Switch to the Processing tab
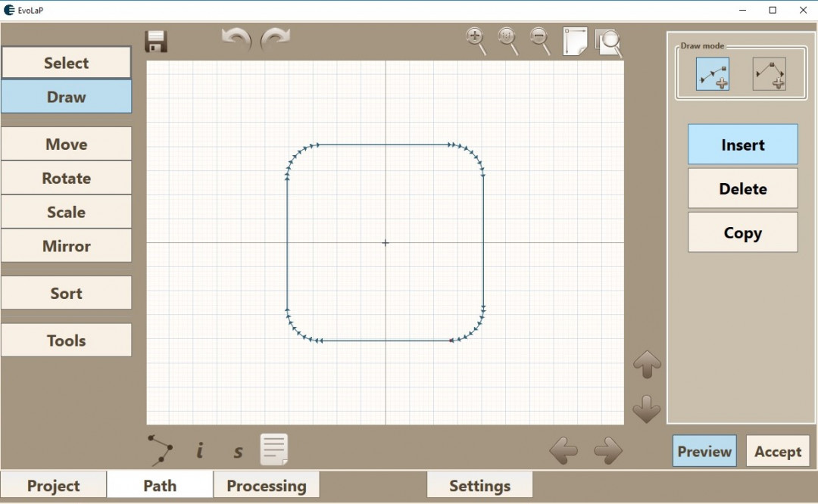The height and width of the screenshot is (504, 818). (267, 486)
